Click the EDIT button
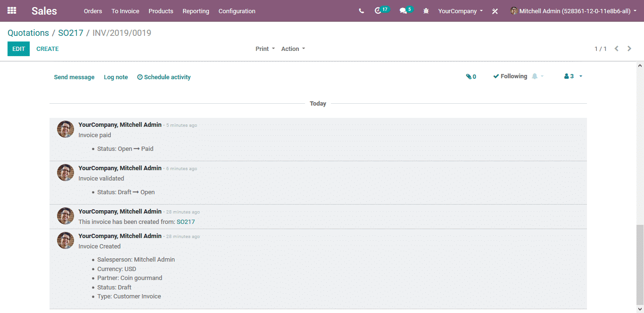The height and width of the screenshot is (313, 644). (x=18, y=49)
